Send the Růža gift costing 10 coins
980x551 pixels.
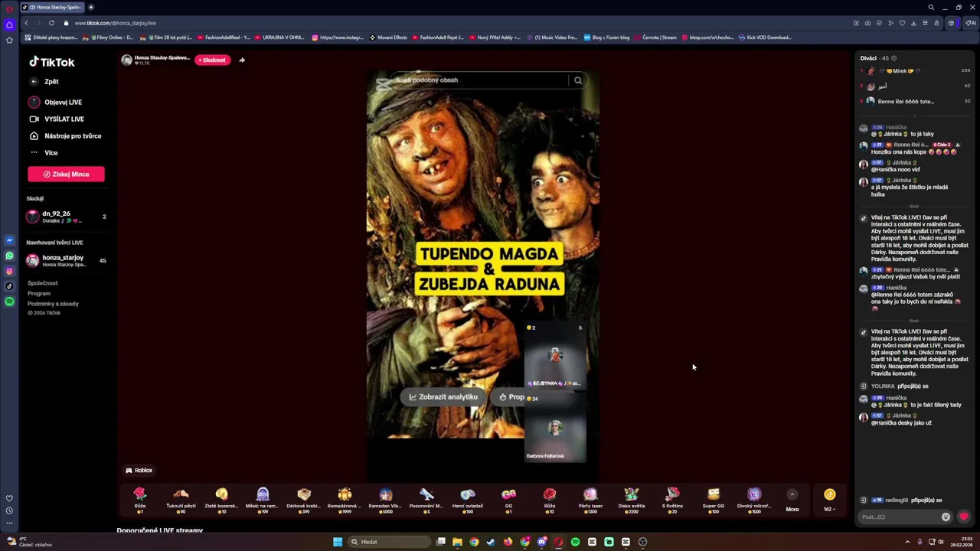[x=550, y=499]
